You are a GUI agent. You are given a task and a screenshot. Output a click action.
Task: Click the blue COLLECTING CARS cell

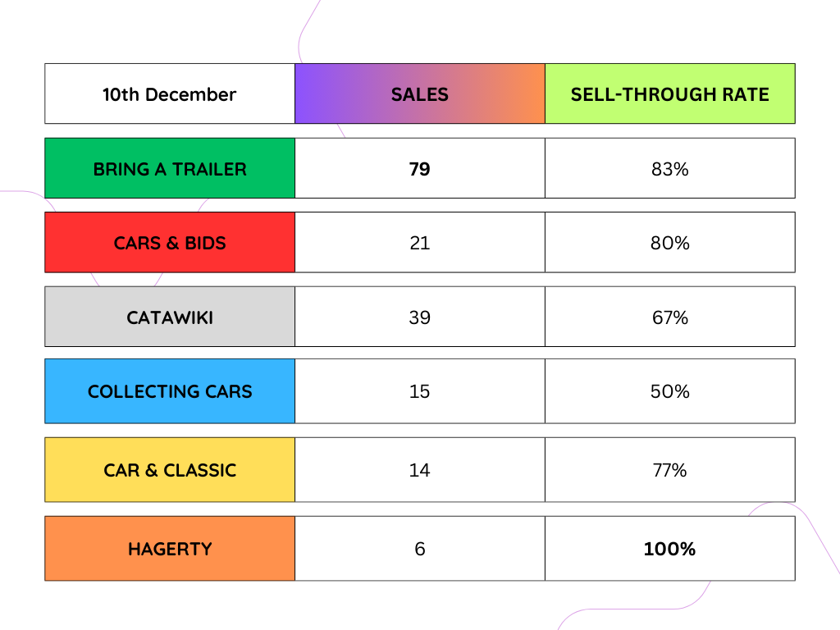[x=170, y=391]
